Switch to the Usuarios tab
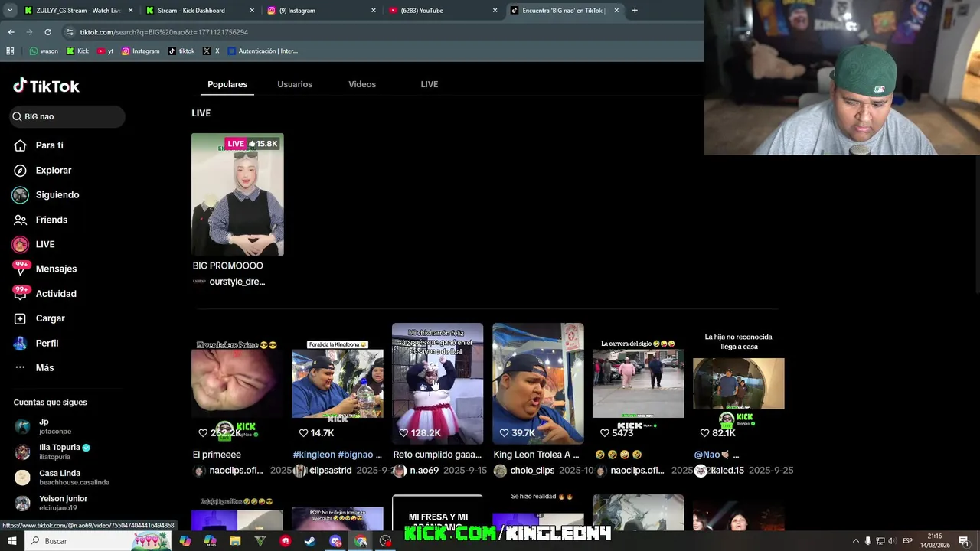This screenshot has width=980, height=551. (295, 84)
